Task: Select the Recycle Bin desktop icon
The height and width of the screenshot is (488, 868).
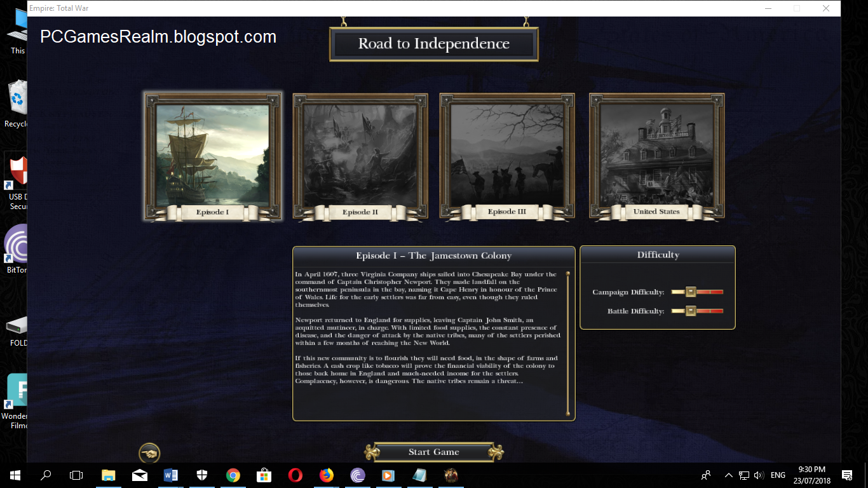Action: point(17,104)
